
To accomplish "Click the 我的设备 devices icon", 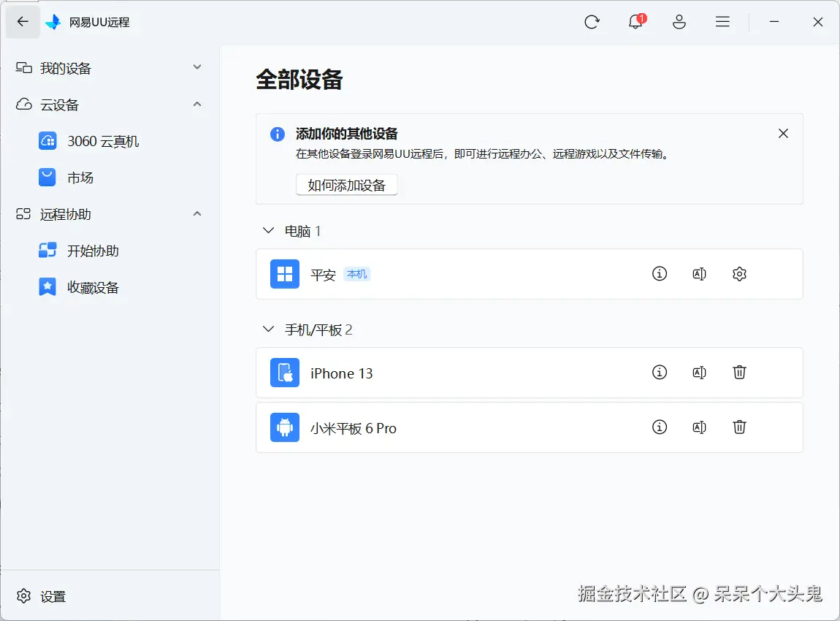I will (x=23, y=67).
